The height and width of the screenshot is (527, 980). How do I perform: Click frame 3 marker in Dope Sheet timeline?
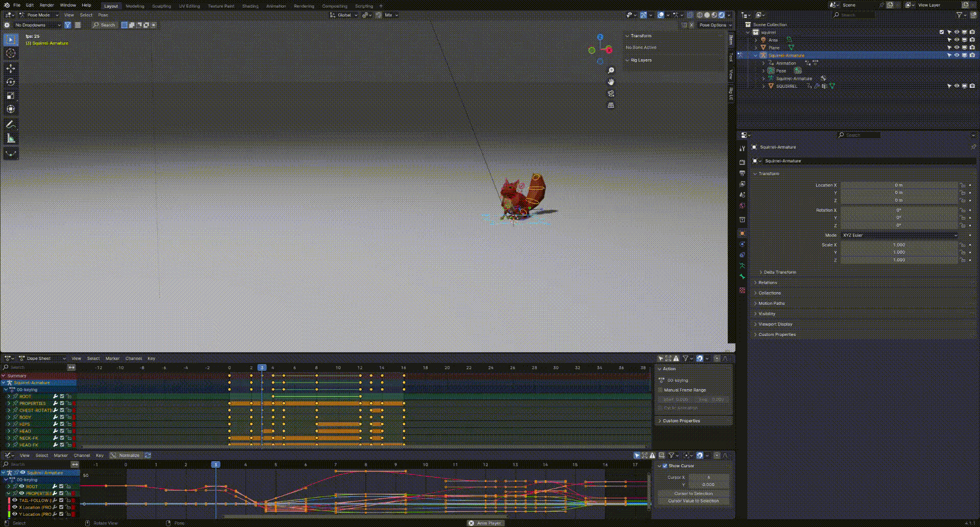(x=262, y=368)
